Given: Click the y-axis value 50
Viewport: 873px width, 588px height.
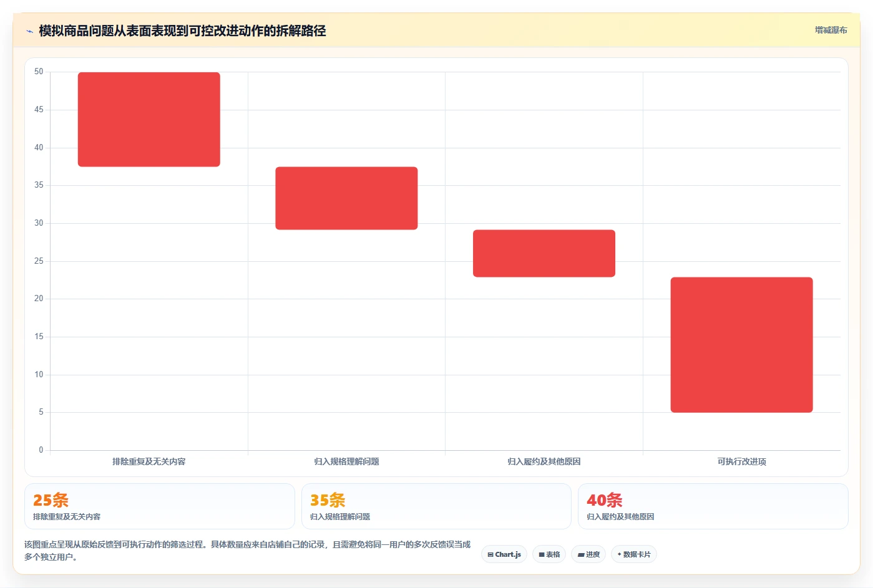Looking at the screenshot, I should click(39, 72).
